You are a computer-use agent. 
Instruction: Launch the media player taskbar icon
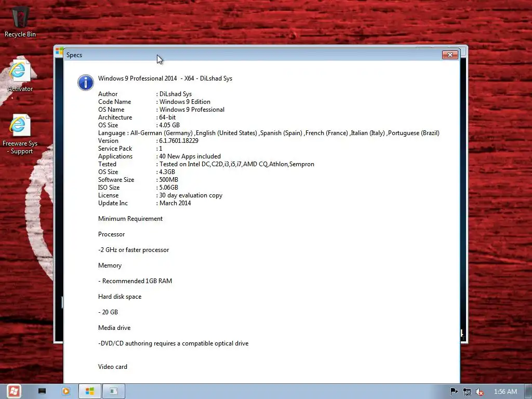pos(66,391)
